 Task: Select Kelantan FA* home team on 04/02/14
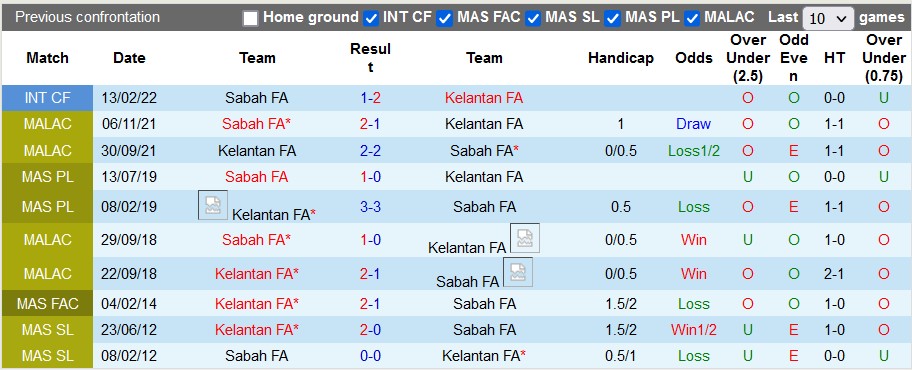[x=256, y=304]
